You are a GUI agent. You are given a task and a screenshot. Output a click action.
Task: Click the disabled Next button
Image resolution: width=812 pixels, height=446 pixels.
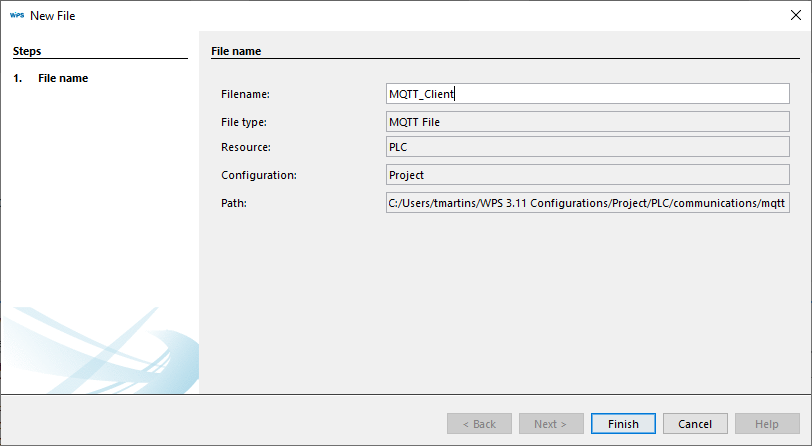[551, 424]
